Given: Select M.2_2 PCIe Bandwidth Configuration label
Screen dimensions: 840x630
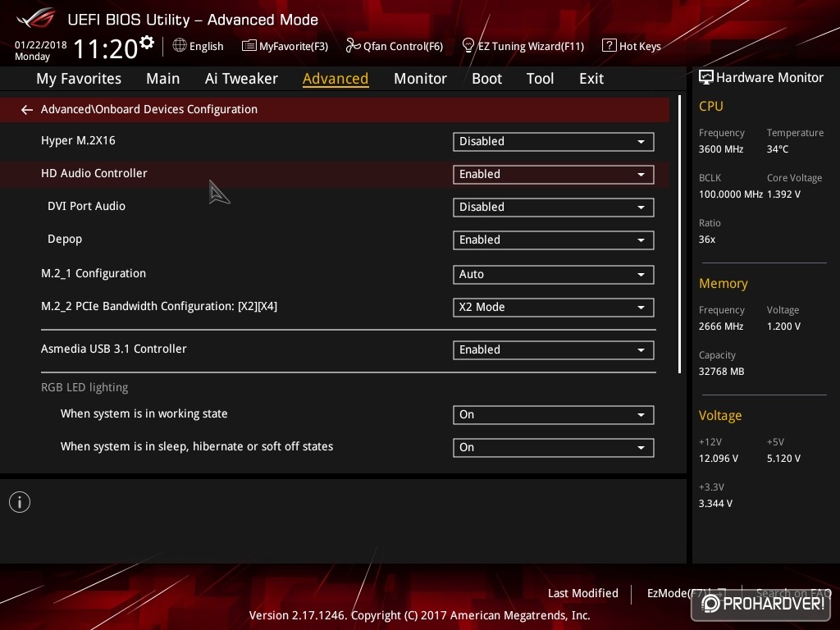Looking at the screenshot, I should 159,306.
